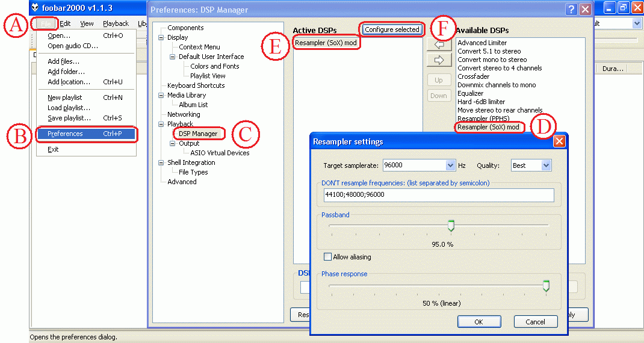
Task: Close the Resampler settings dialog with X
Action: [559, 141]
